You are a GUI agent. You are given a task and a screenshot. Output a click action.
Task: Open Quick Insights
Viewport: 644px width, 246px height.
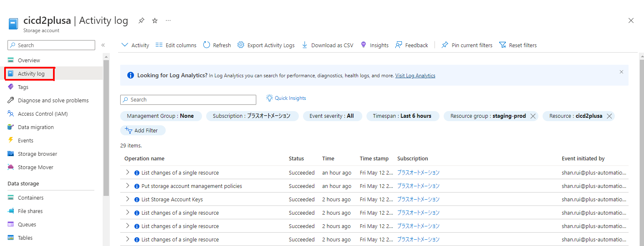point(286,98)
